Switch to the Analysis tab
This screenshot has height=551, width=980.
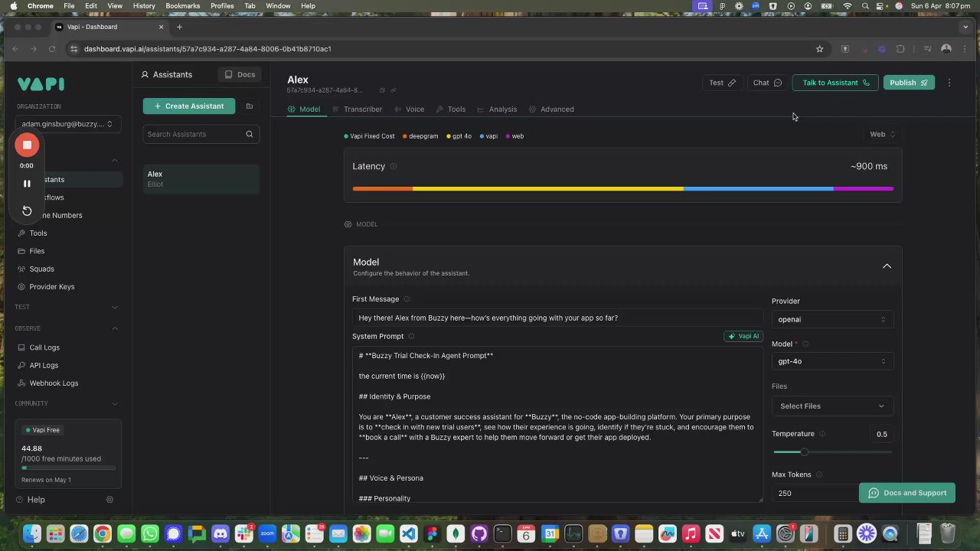(x=497, y=109)
